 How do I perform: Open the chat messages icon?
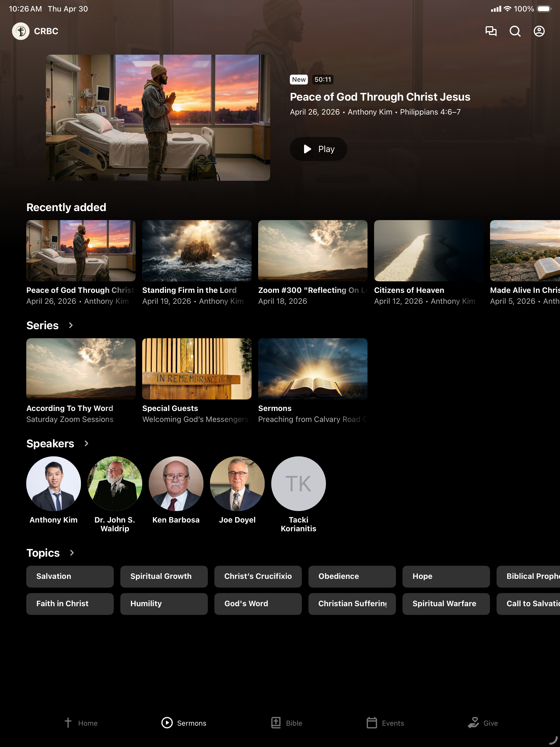pos(491,31)
